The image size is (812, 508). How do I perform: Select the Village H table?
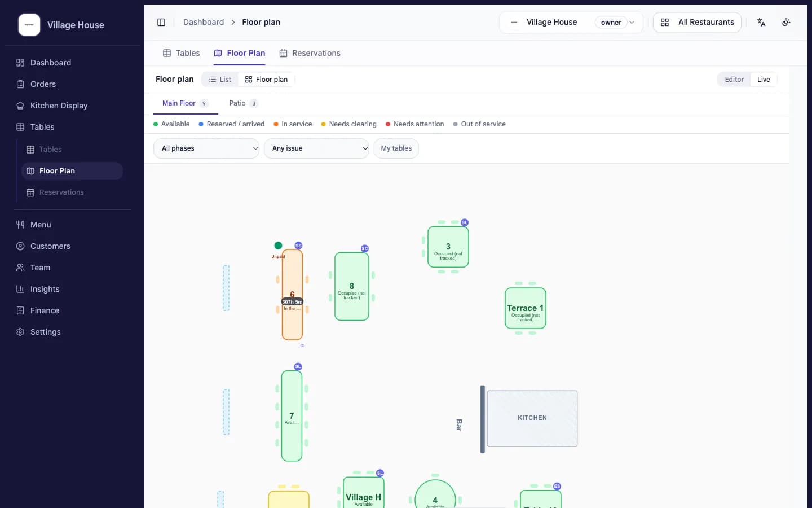364,492
